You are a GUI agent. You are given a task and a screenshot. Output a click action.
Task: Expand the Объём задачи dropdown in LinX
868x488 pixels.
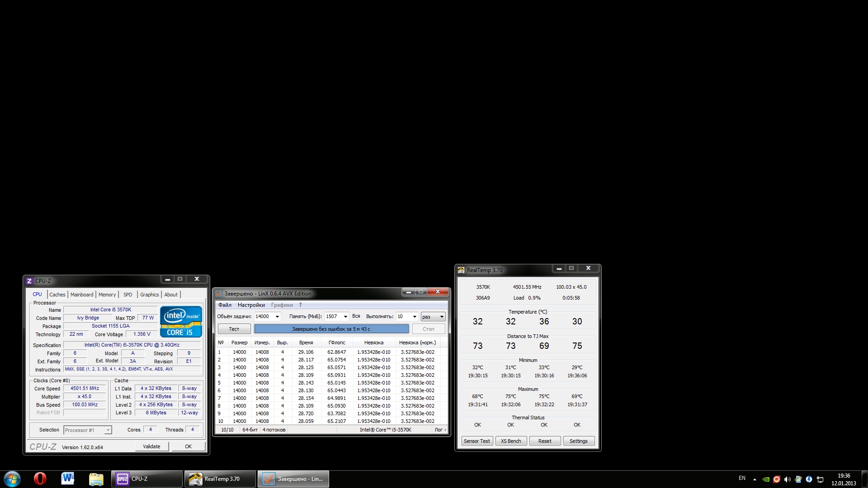(x=277, y=317)
